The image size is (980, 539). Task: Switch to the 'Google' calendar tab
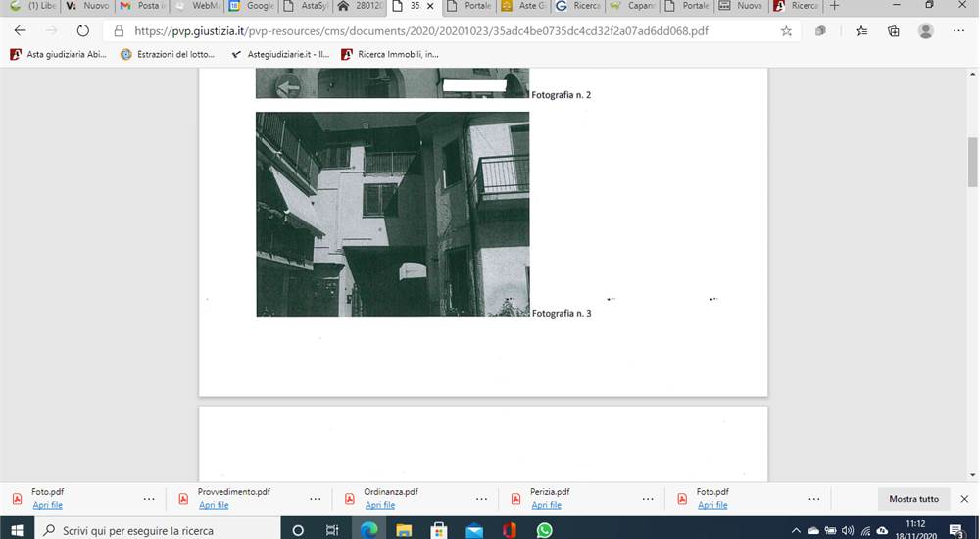253,6
